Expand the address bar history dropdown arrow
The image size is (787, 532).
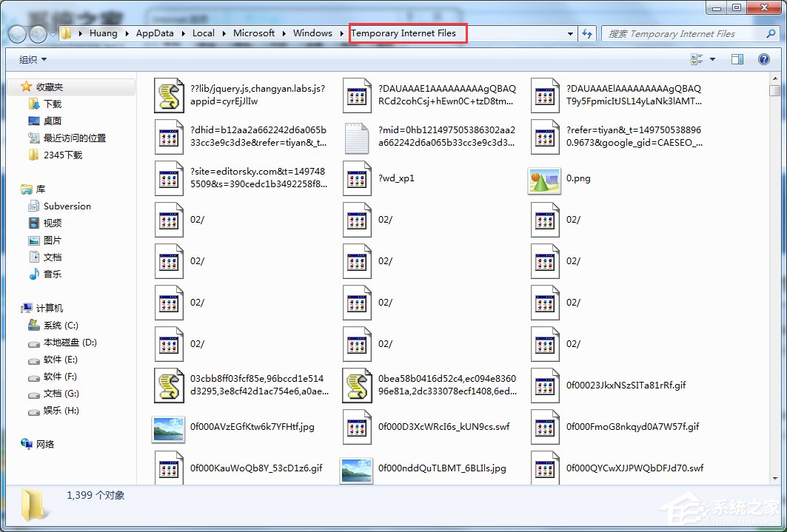[x=569, y=33]
